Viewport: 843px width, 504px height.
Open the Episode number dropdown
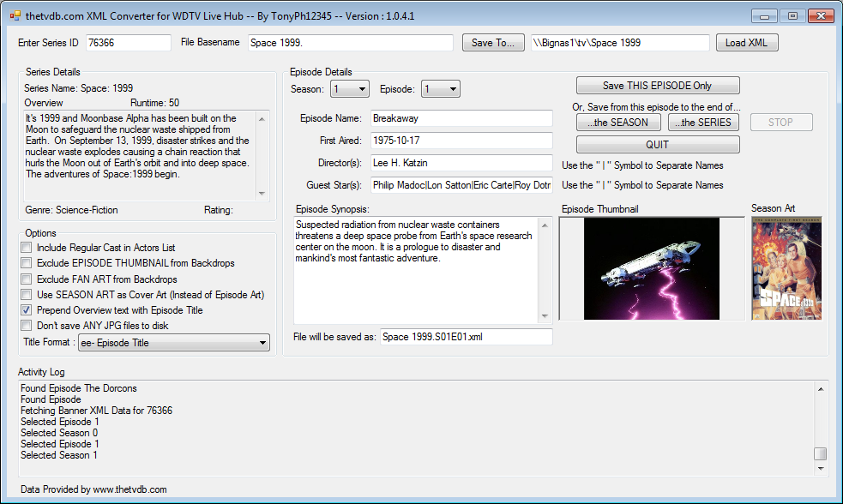pyautogui.click(x=440, y=89)
